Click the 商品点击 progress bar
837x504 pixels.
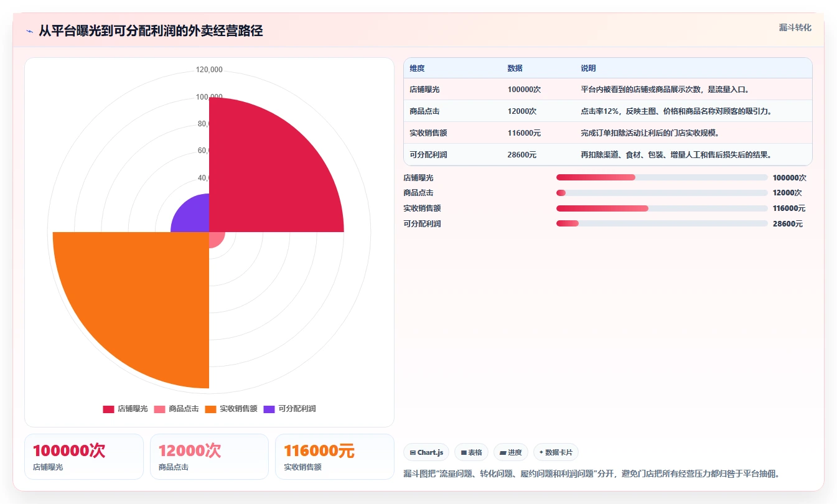[x=662, y=193]
